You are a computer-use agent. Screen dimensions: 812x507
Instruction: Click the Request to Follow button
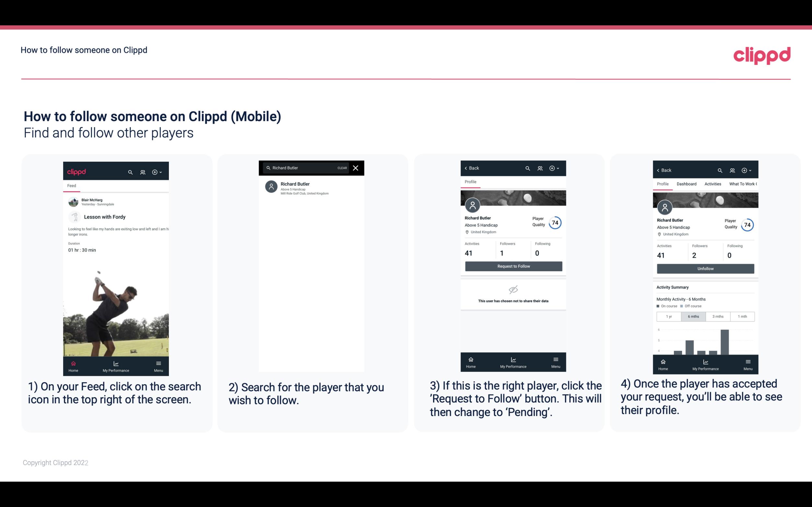click(x=513, y=266)
